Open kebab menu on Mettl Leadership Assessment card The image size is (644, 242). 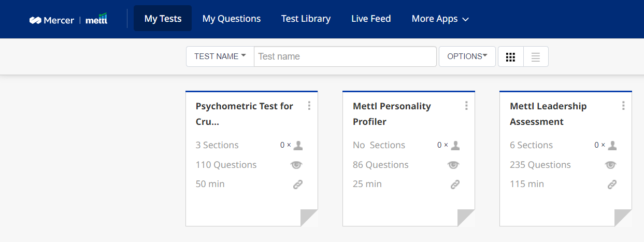tap(623, 106)
